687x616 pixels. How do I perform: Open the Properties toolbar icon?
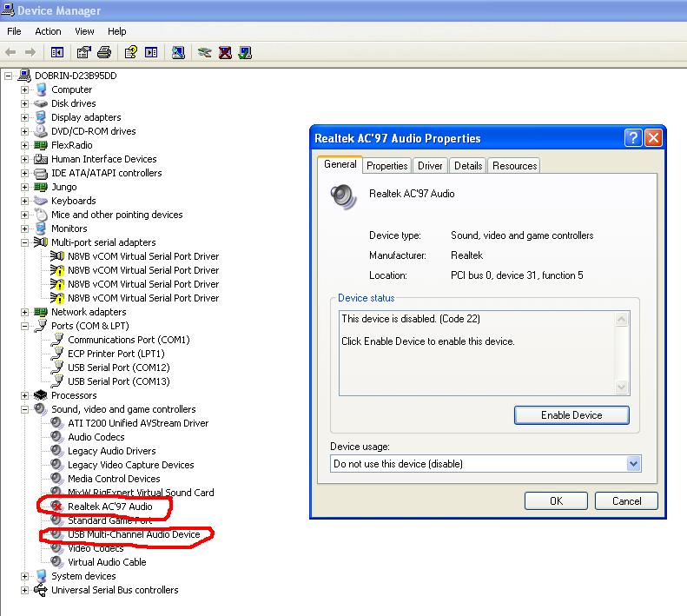pos(83,53)
